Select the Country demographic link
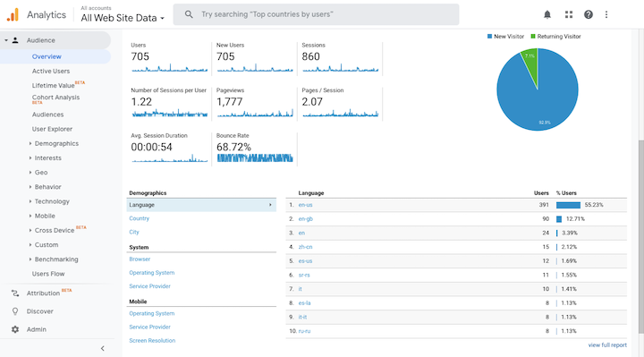The height and width of the screenshot is (357, 644). click(x=140, y=218)
